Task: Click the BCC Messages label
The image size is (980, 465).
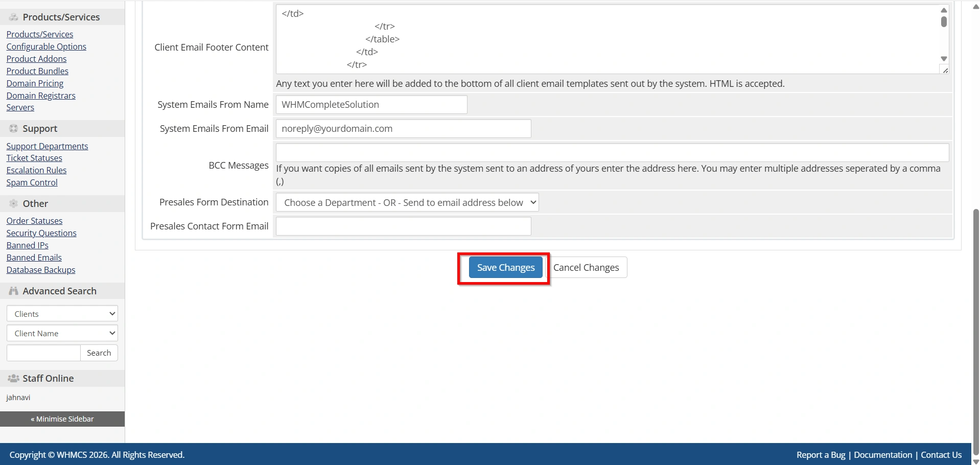Action: 239,166
